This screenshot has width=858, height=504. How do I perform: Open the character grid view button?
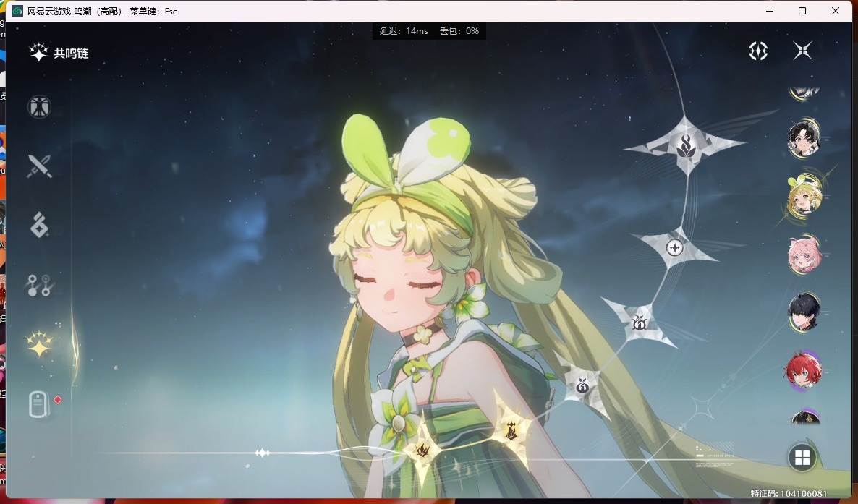(x=802, y=458)
